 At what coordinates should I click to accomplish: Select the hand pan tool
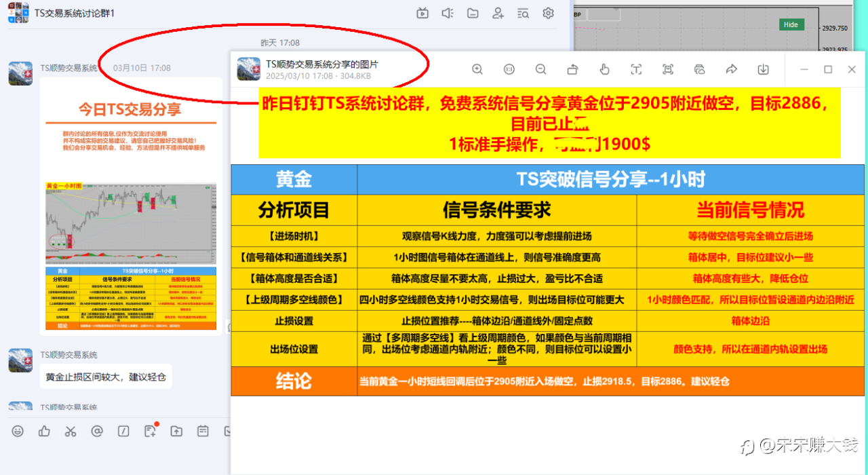pyautogui.click(x=604, y=69)
